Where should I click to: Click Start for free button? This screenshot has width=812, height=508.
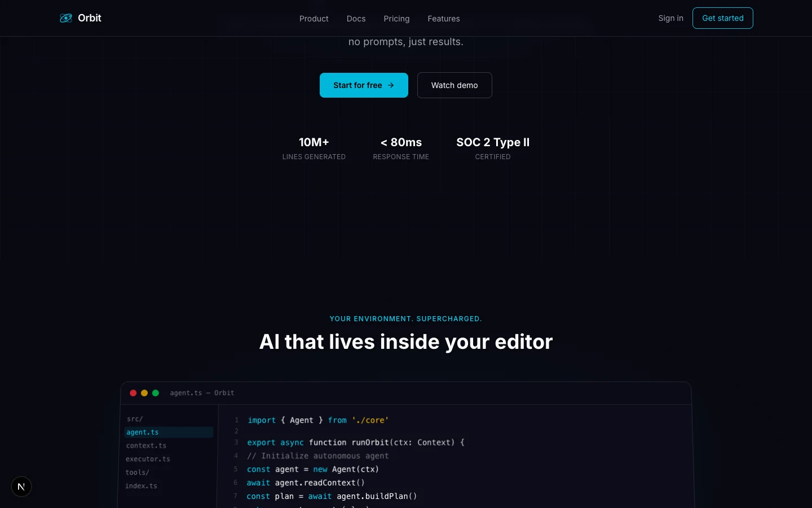click(x=364, y=85)
